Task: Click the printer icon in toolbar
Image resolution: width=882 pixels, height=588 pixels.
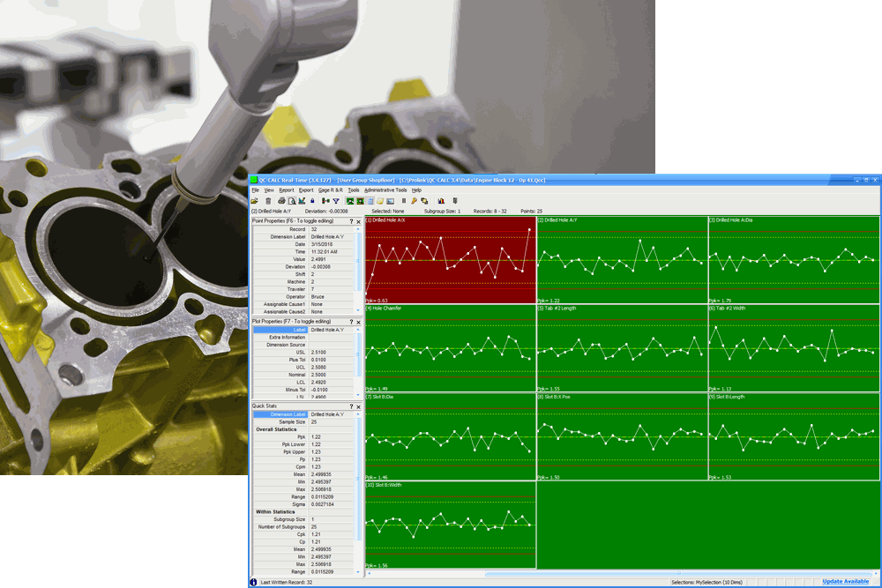Action: (281, 201)
